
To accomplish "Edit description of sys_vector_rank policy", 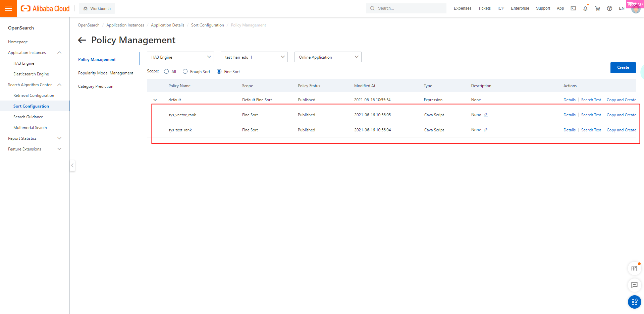I will [x=485, y=115].
